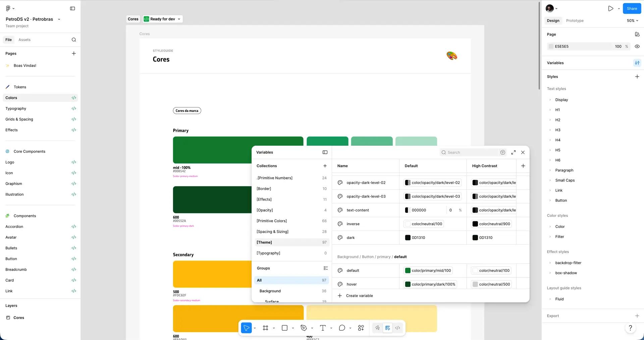
Task: Close the Variables modal
Action: click(x=523, y=152)
